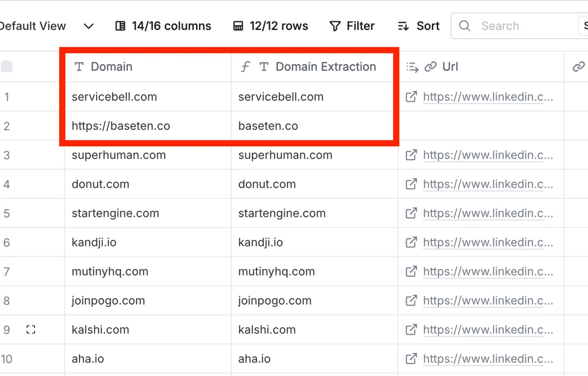The image size is (588, 376).
Task: Open the 12/12 rows selector
Action: (270, 26)
